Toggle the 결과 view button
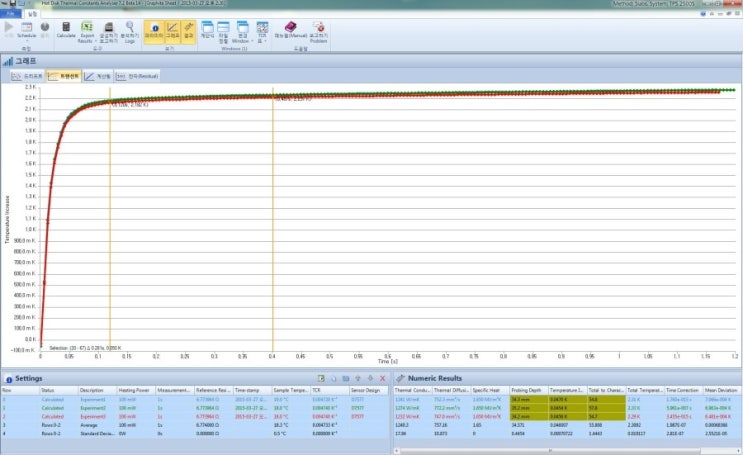This screenshot has width=743, height=455. [x=188, y=30]
